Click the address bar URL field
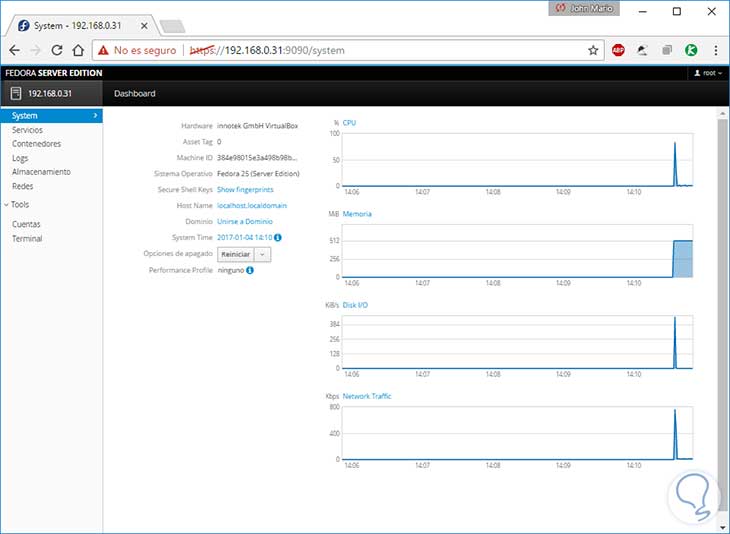 (x=348, y=50)
